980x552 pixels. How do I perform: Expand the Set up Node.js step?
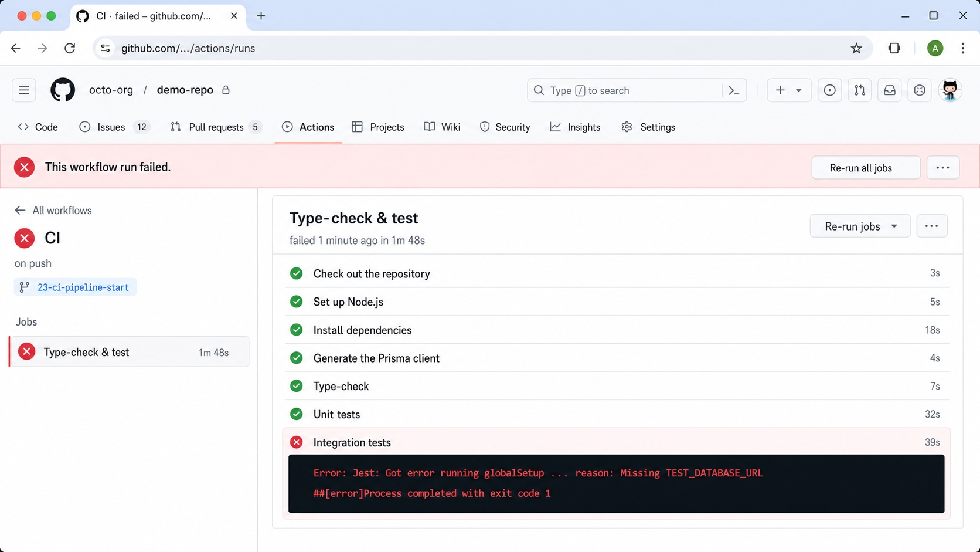pyautogui.click(x=617, y=302)
